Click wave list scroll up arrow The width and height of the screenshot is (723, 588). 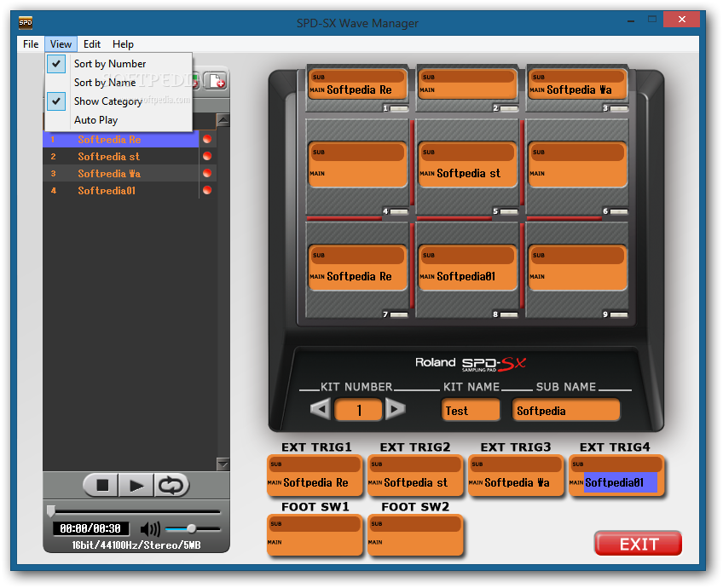(223, 121)
